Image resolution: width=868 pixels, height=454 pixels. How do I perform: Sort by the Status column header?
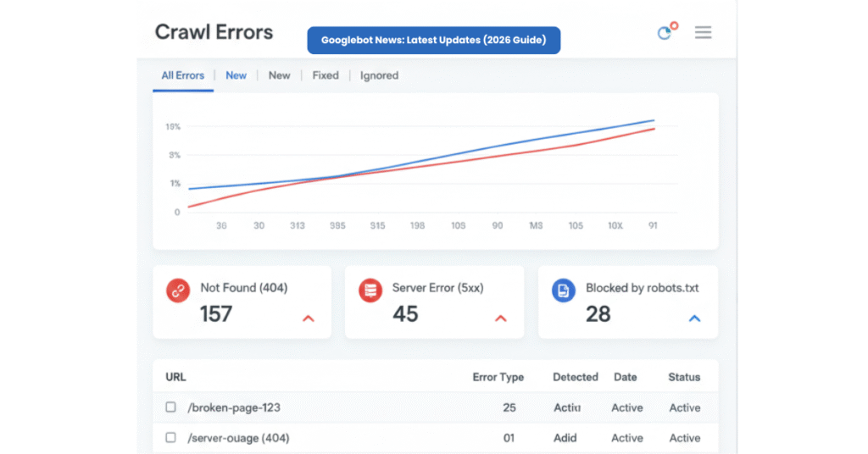point(684,377)
